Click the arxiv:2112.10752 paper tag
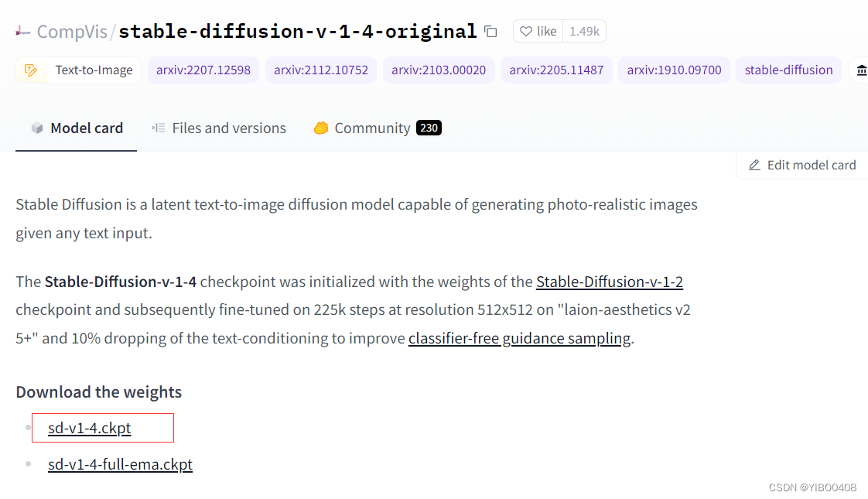Screen dimensions: 868x499 pyautogui.click(x=321, y=70)
